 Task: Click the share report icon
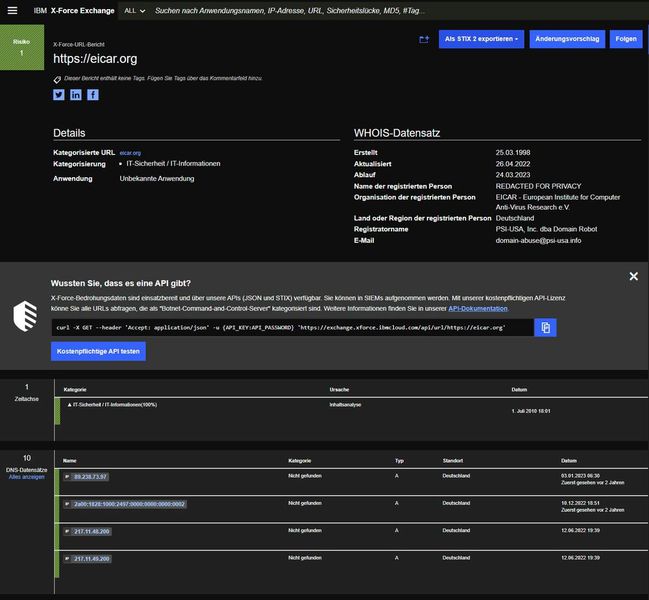[x=424, y=39]
